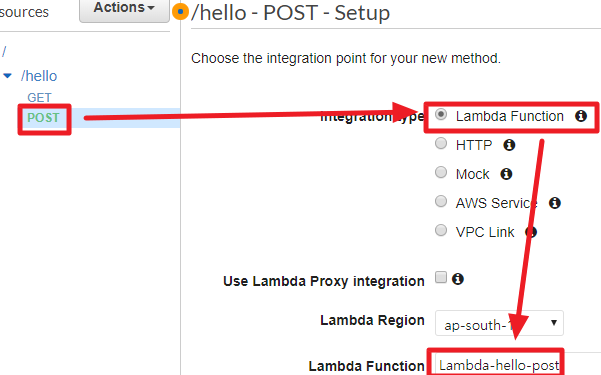This screenshot has width=601, height=375.
Task: Click info icon beside HTTP option
Action: pyautogui.click(x=509, y=145)
